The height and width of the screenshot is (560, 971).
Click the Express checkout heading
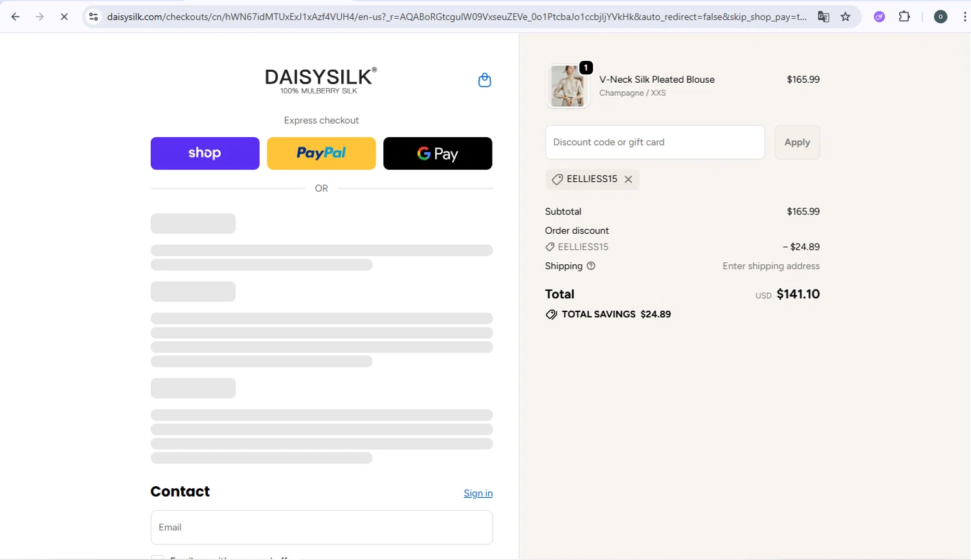click(x=321, y=120)
